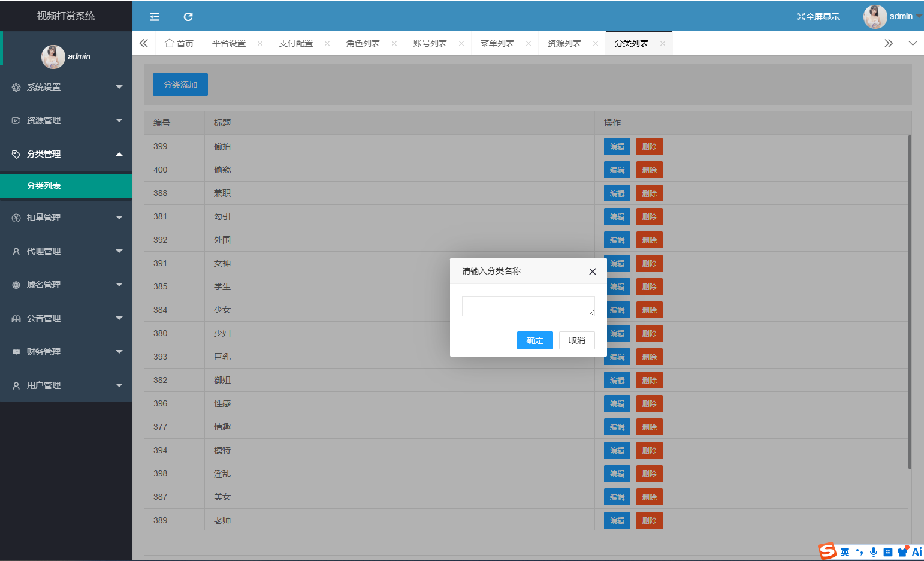
Task: Close the 菜单列表 tab
Action: click(x=529, y=43)
